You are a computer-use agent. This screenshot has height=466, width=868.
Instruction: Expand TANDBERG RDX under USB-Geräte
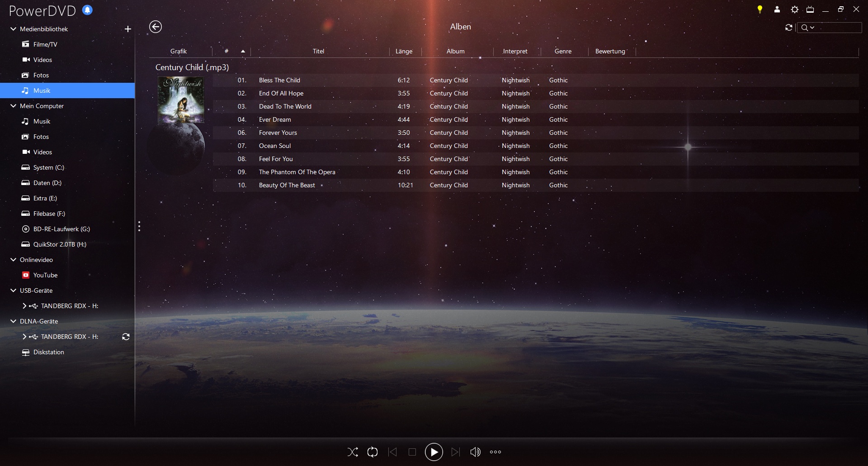coord(24,306)
